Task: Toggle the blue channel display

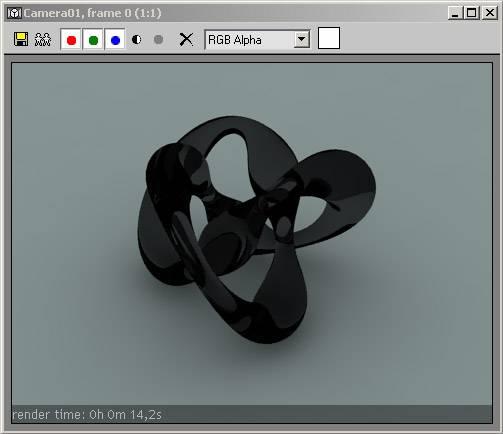Action: pyautogui.click(x=115, y=40)
